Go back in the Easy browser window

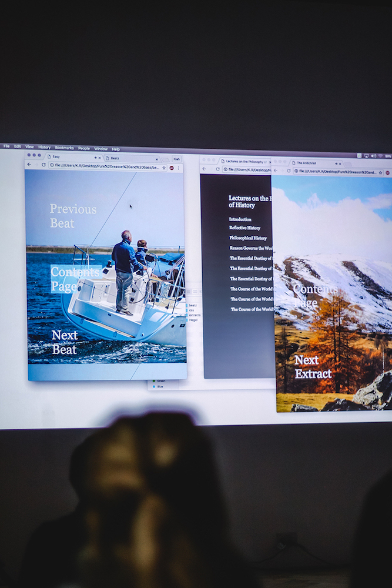point(29,164)
